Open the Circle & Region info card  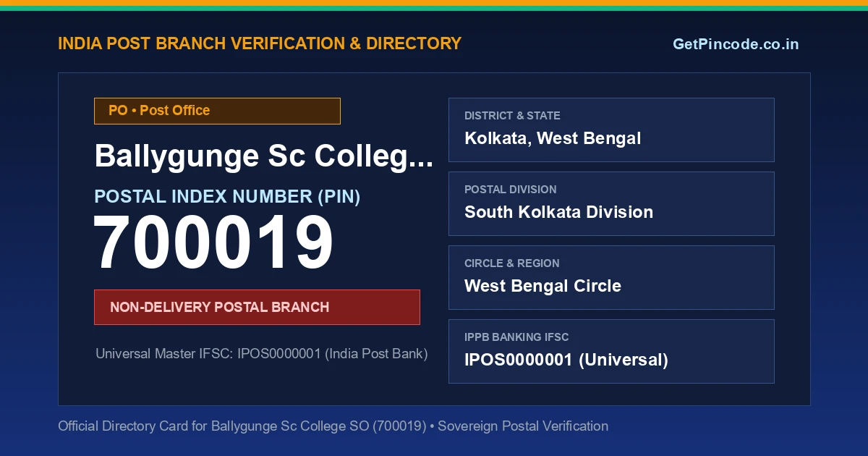pyautogui.click(x=611, y=277)
